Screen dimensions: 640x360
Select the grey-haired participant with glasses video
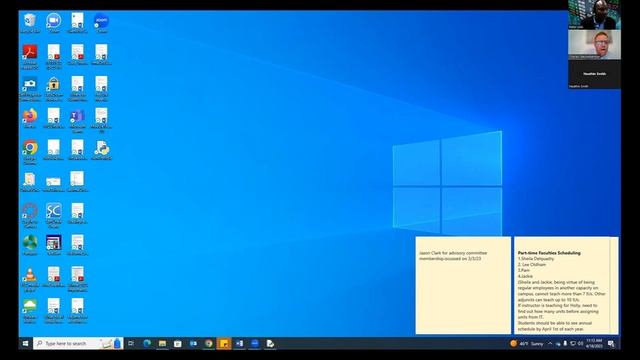click(x=594, y=45)
